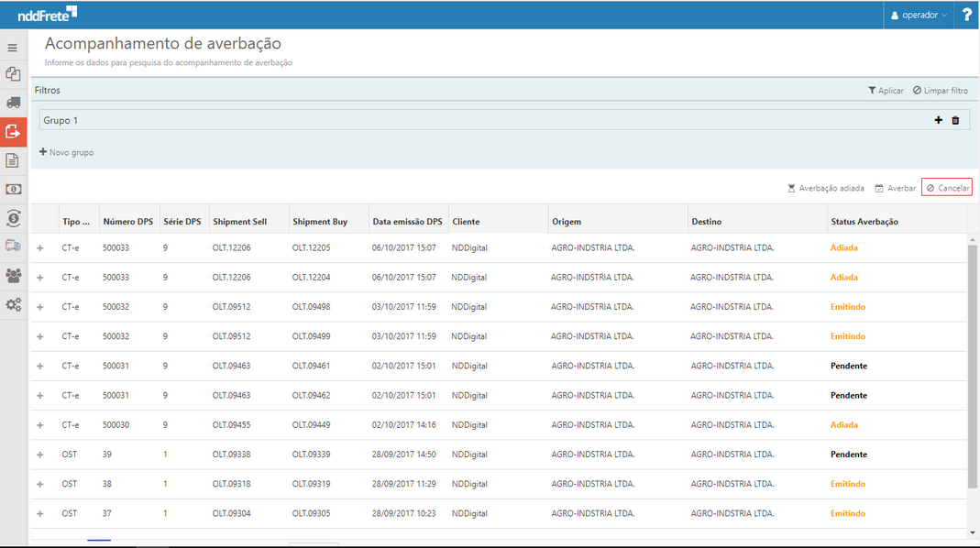Click the Novo grupo link

pyautogui.click(x=66, y=152)
